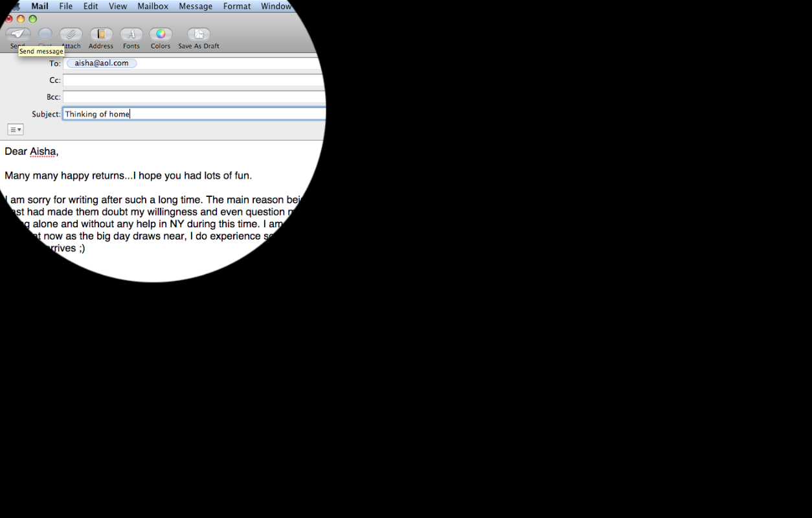Click the misspelled word Aisha in body
Viewport: 812px width, 518px height.
tap(43, 152)
